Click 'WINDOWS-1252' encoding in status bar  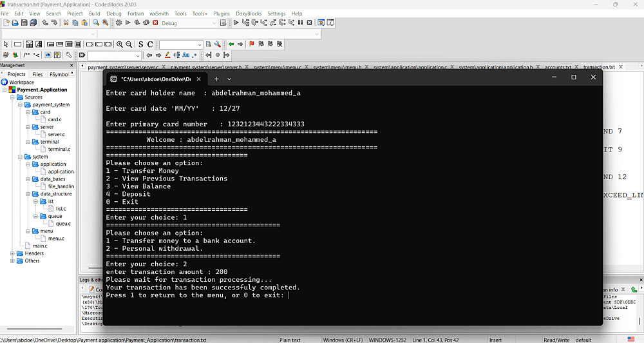click(x=387, y=340)
